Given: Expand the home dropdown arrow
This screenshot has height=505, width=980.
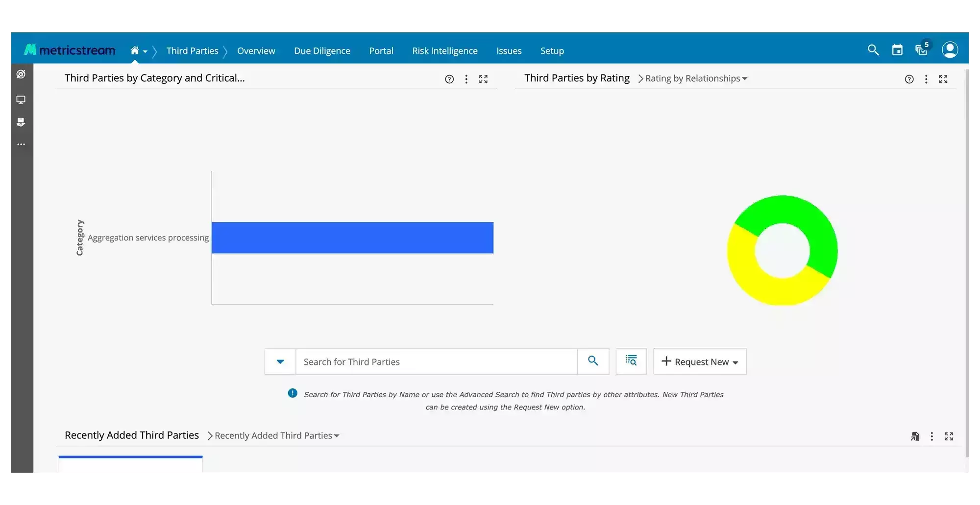Looking at the screenshot, I should 145,51.
